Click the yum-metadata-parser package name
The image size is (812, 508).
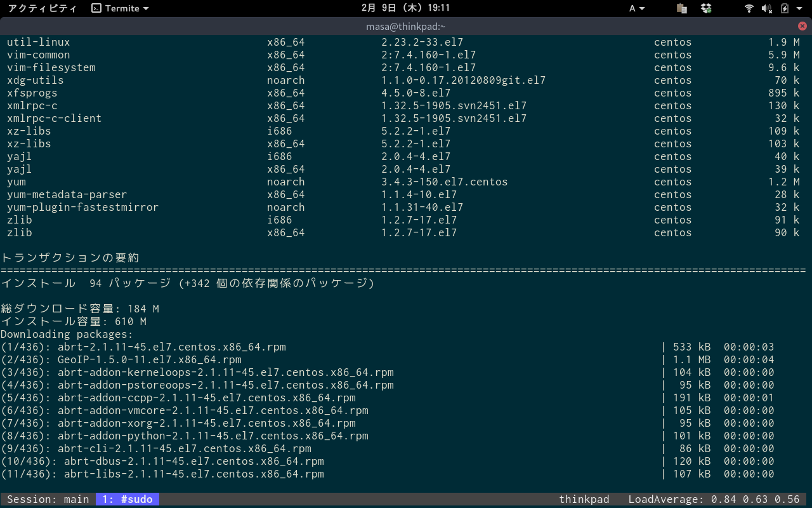(67, 194)
